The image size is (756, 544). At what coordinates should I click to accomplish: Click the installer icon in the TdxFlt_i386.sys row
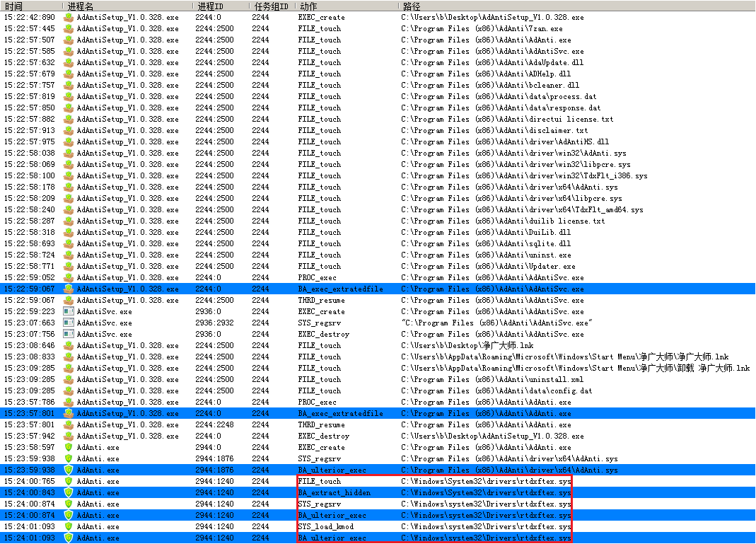pyautogui.click(x=69, y=175)
